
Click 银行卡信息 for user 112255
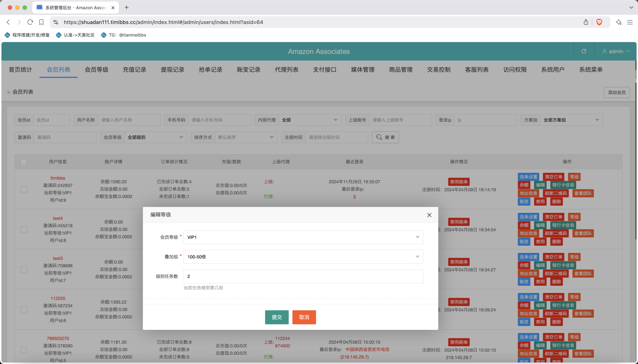click(x=563, y=305)
